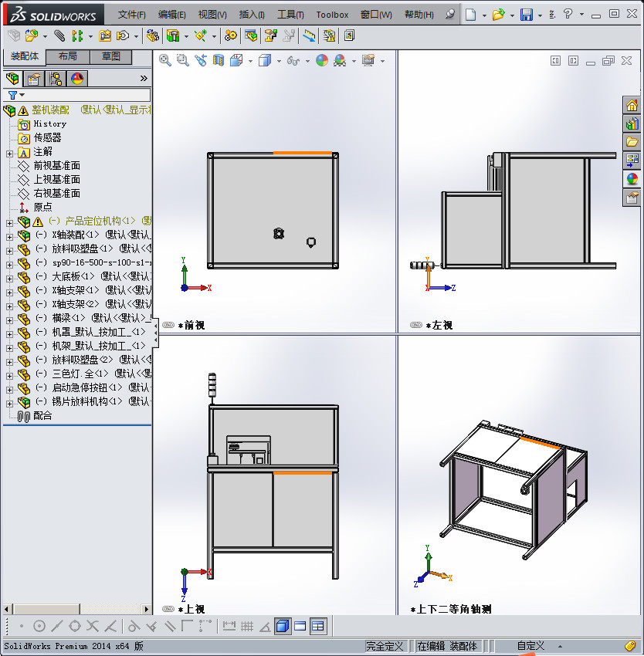Image resolution: width=644 pixels, height=656 pixels.
Task: Switch to the 布局 tab
Action: point(67,56)
